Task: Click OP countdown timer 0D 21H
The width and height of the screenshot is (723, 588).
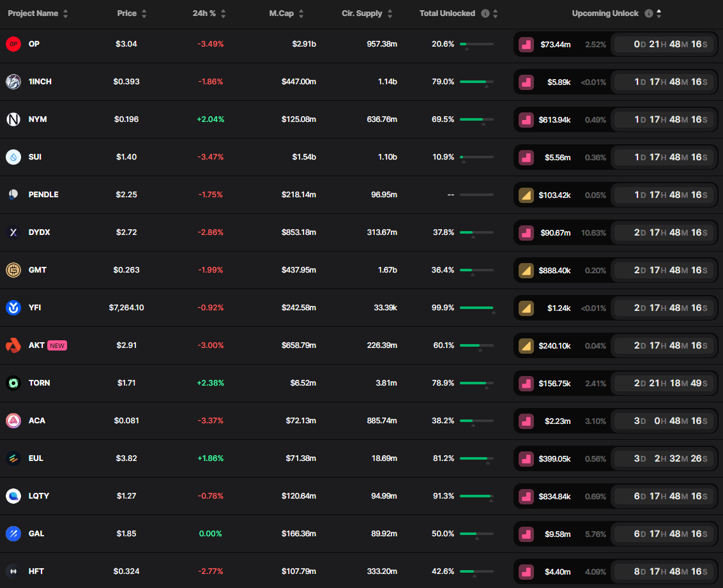Action: click(664, 44)
